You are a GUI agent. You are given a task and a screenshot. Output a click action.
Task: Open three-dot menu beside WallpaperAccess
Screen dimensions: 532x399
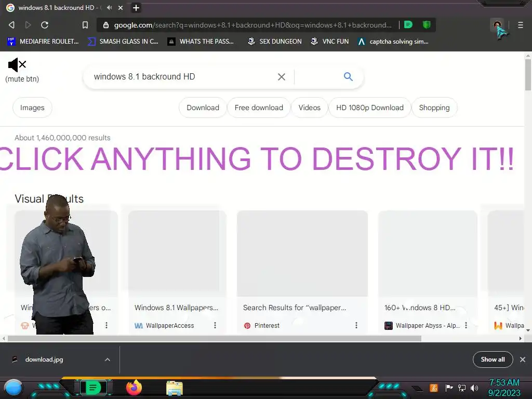tap(215, 325)
